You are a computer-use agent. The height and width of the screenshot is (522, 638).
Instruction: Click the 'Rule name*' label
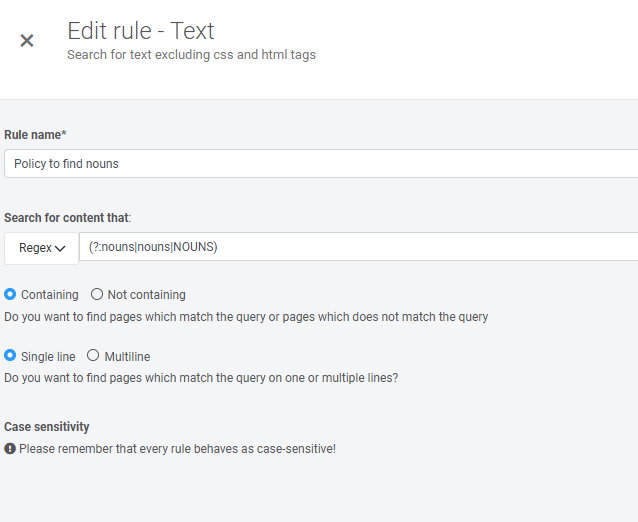click(35, 135)
